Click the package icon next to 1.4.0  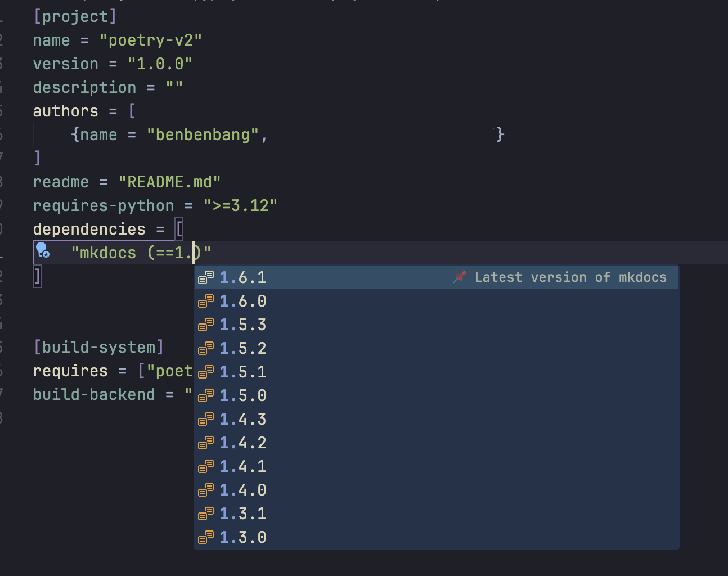click(206, 490)
